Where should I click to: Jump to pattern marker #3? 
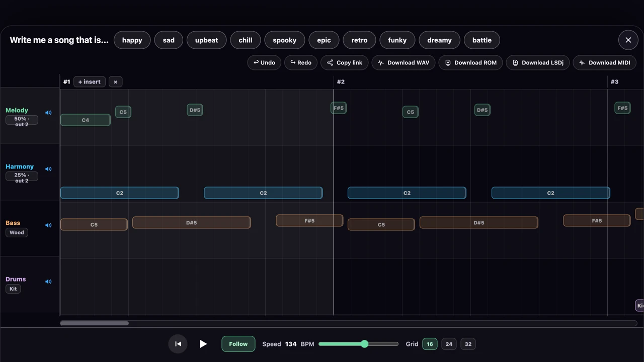point(614,82)
